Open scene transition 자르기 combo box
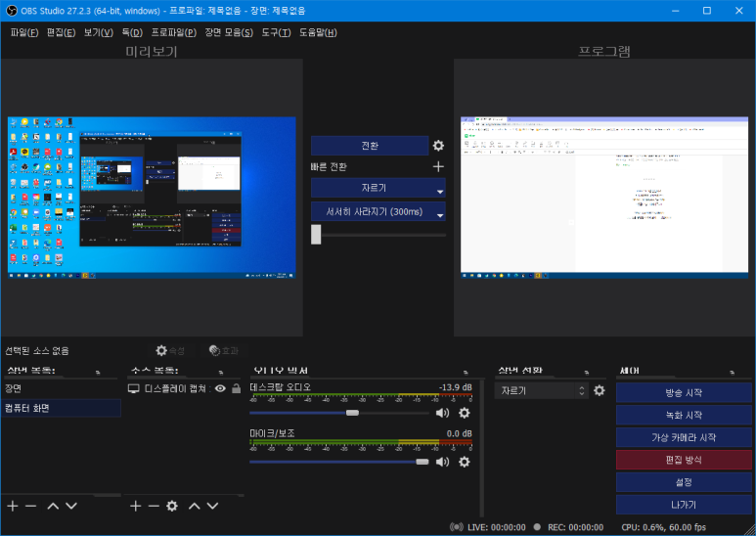The image size is (756, 536). (542, 391)
